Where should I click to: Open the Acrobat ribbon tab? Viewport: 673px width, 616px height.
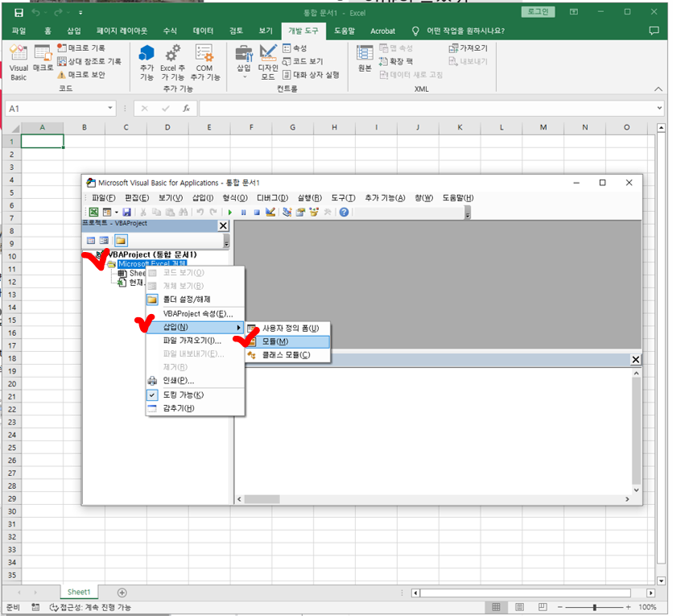pyautogui.click(x=383, y=31)
